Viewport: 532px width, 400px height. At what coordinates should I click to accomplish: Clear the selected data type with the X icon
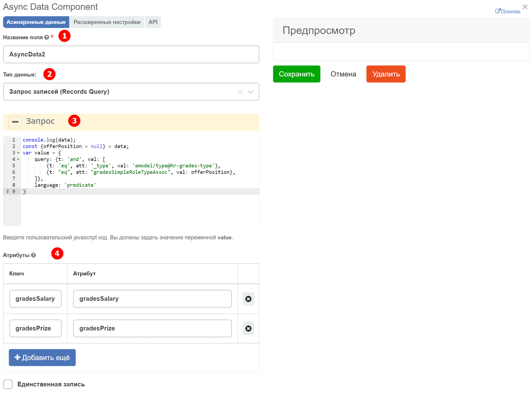tap(241, 92)
